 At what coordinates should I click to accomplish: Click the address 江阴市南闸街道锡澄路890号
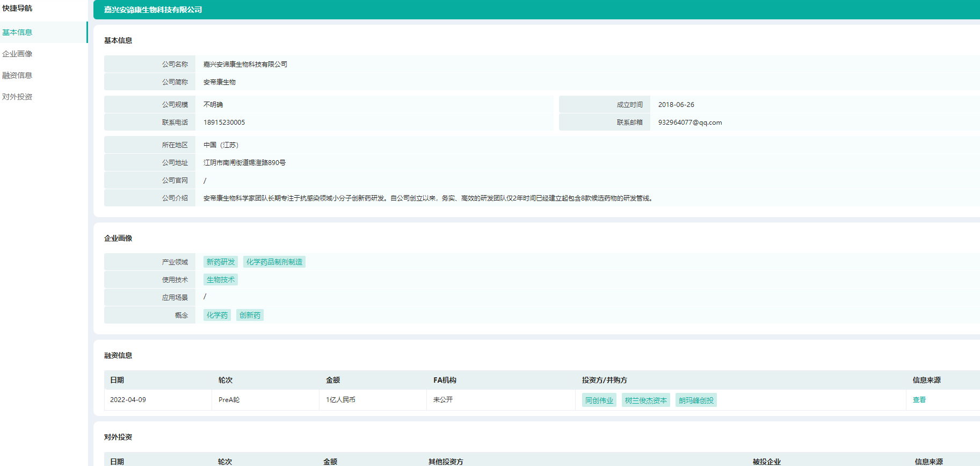pos(244,163)
